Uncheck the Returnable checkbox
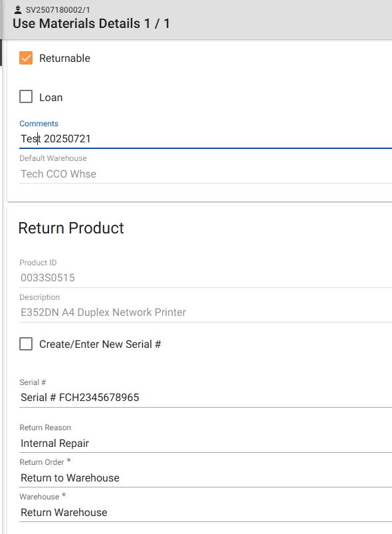 (x=26, y=59)
